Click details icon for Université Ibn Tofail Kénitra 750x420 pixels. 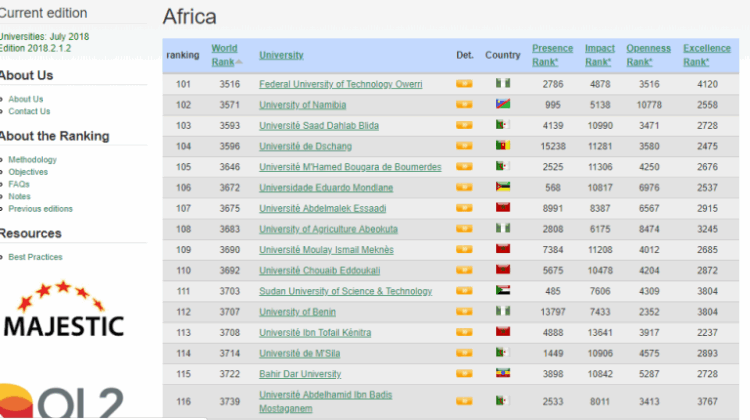pos(464,332)
